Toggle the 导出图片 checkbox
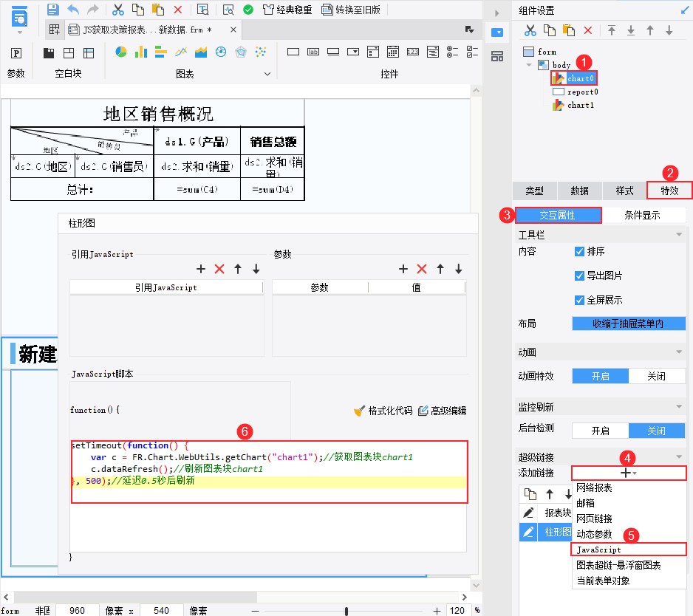Viewport: 693px width, 616px height. pyautogui.click(x=579, y=276)
